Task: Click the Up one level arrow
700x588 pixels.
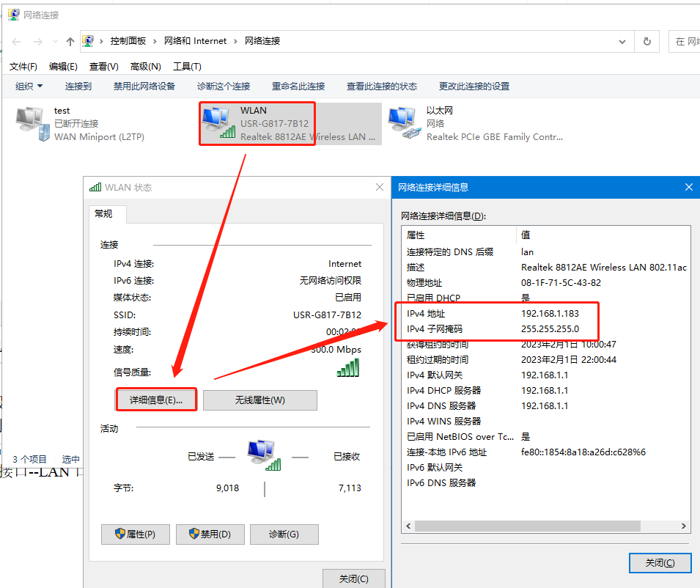Action: [x=70, y=42]
